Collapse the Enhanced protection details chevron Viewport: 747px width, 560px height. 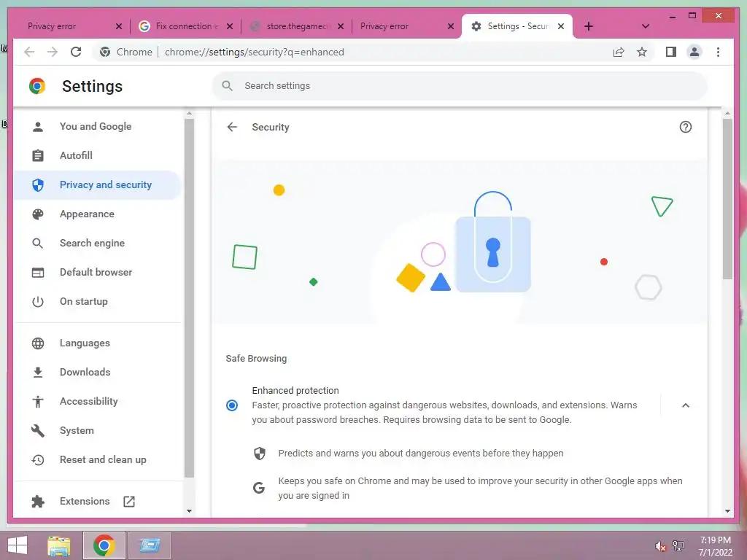(x=685, y=405)
